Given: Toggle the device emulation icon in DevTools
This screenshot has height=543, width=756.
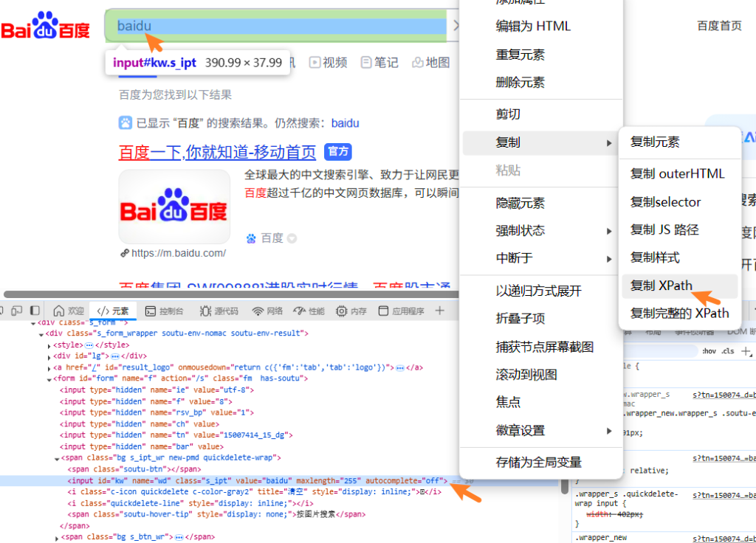Looking at the screenshot, I should point(16,311).
